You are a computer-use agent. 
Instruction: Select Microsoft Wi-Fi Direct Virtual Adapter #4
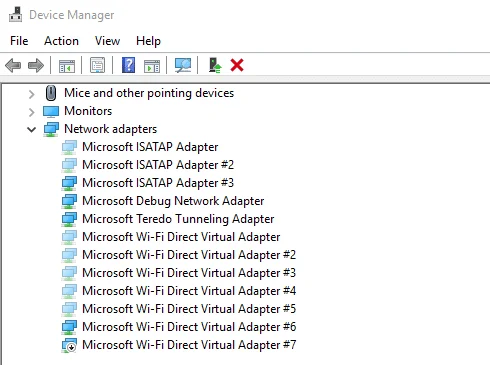(x=189, y=291)
